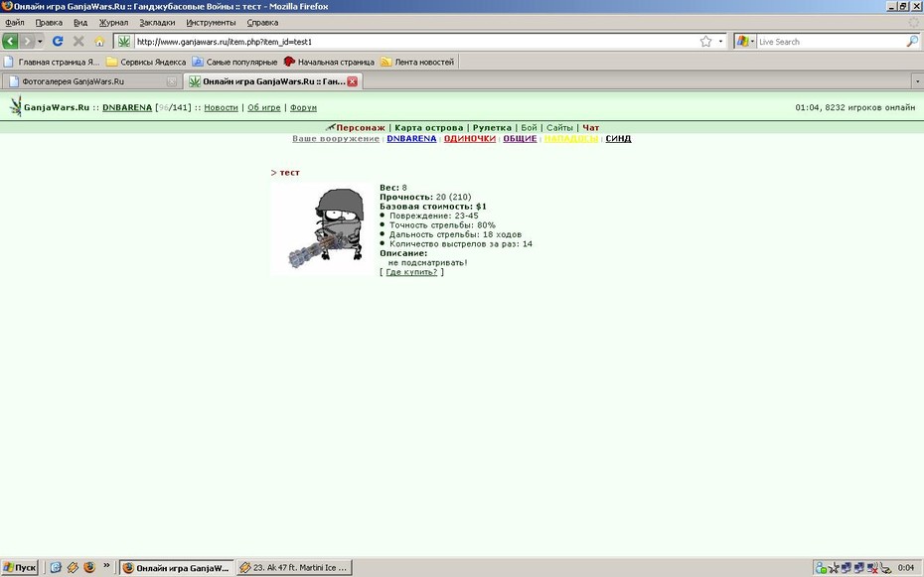The height and width of the screenshot is (577, 924).
Task: Open the list-all-tabs dropdown arrow
Action: [917, 81]
